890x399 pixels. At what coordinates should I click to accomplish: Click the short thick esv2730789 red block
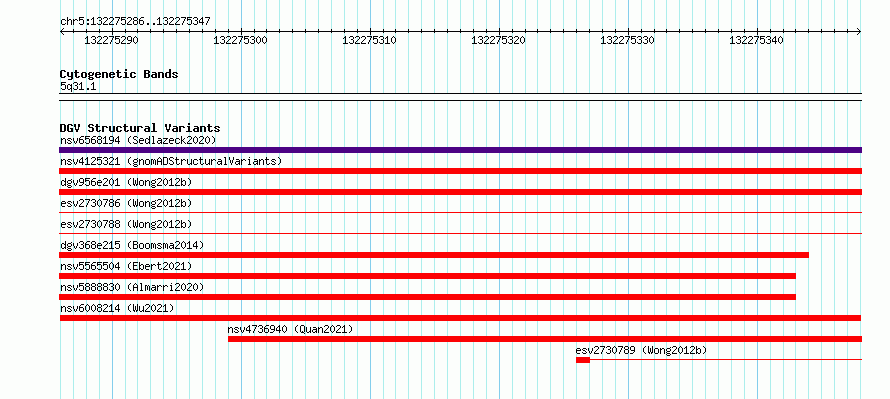tap(583, 360)
